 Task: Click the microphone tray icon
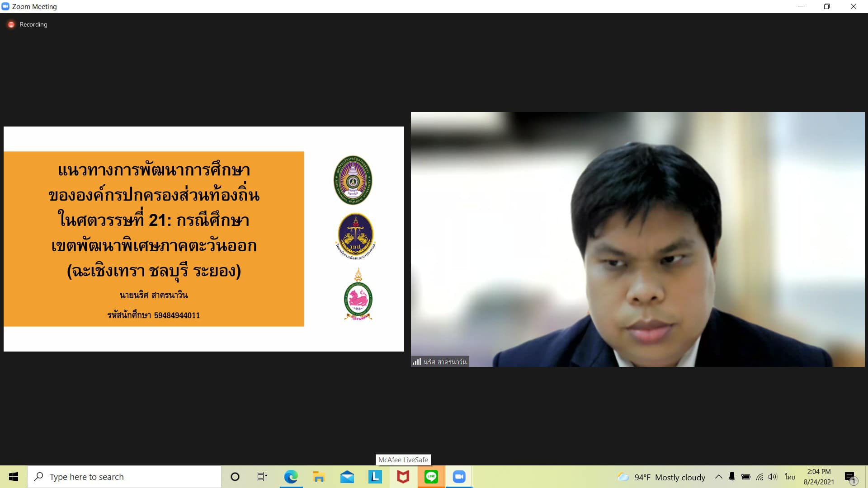732,477
